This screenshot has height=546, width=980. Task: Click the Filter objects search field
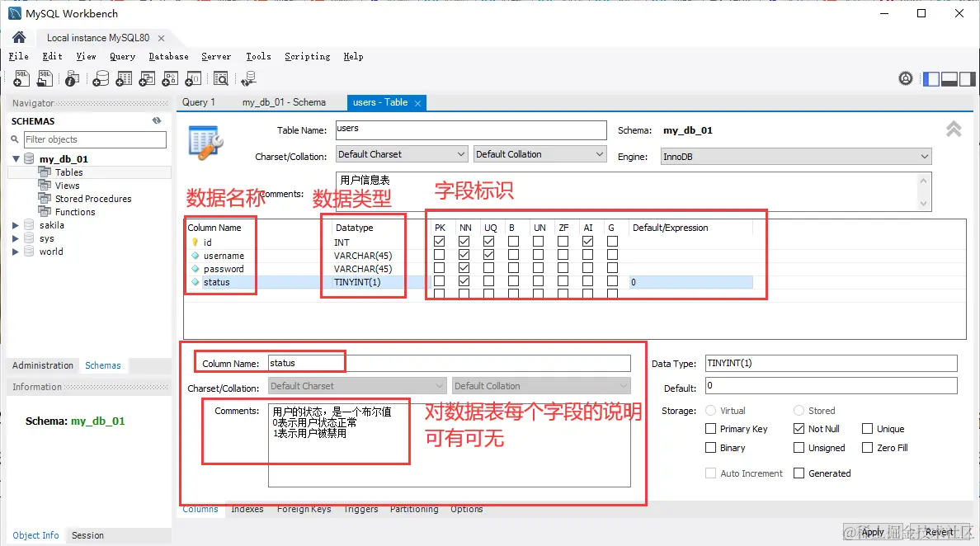coord(95,139)
